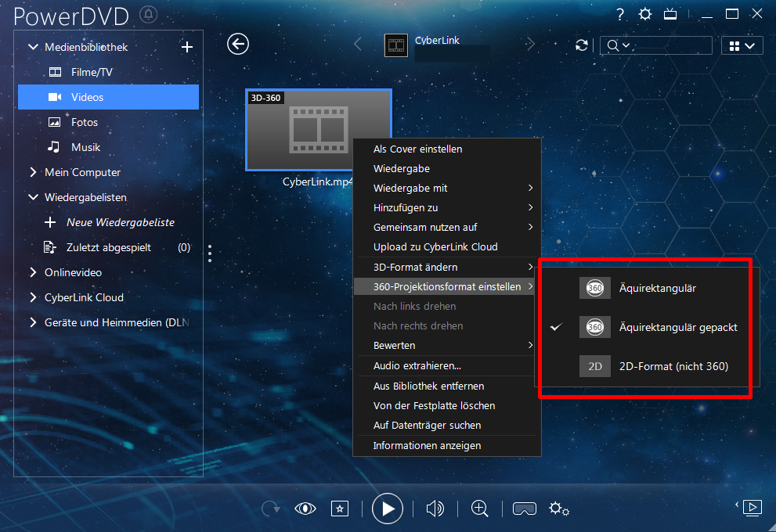This screenshot has width=776, height=532.
Task: Open the view layout grid dropdown
Action: point(742,46)
